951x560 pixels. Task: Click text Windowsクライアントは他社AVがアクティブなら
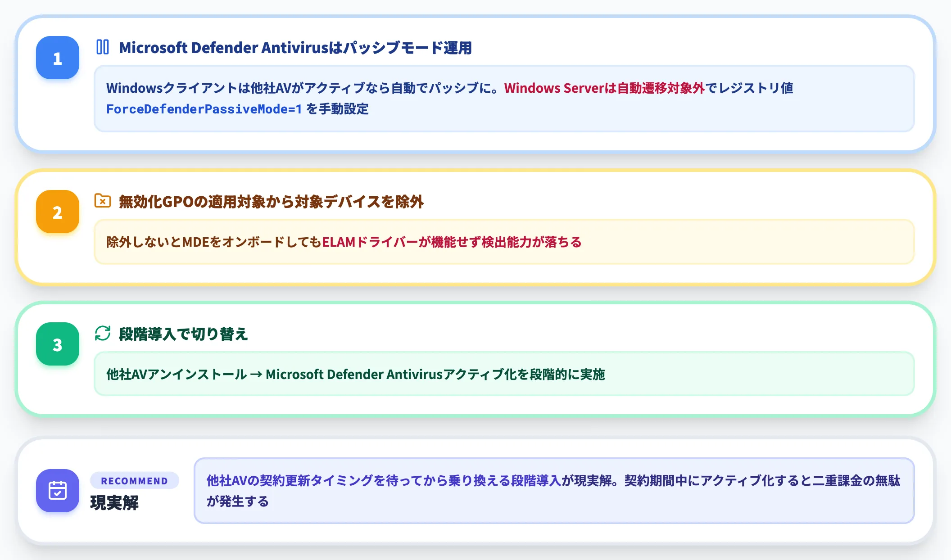click(248, 88)
